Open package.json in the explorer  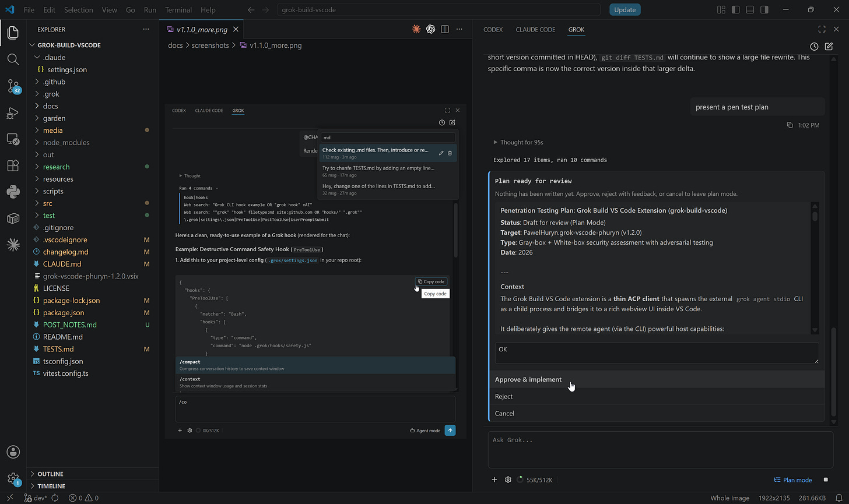pyautogui.click(x=64, y=313)
